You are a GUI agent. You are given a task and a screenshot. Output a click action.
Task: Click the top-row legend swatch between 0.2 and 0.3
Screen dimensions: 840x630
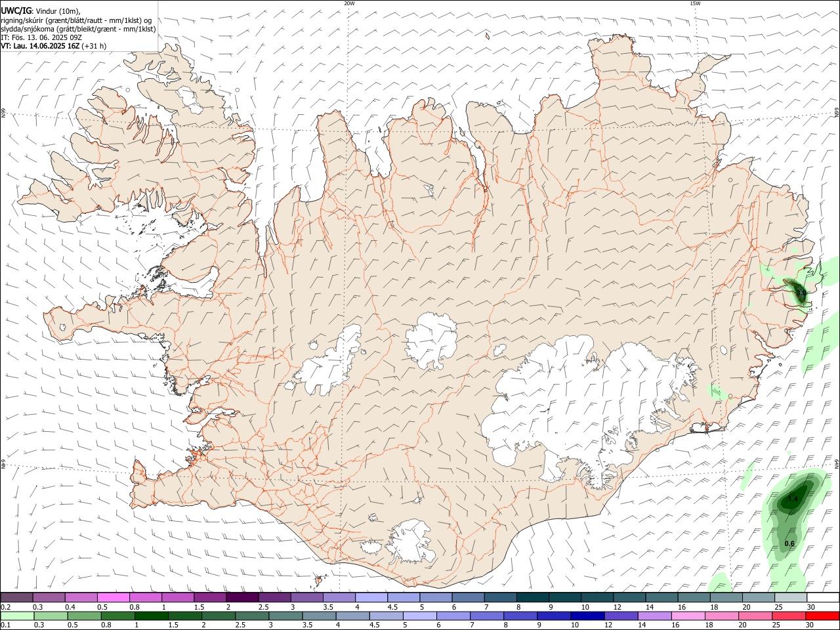16,597
